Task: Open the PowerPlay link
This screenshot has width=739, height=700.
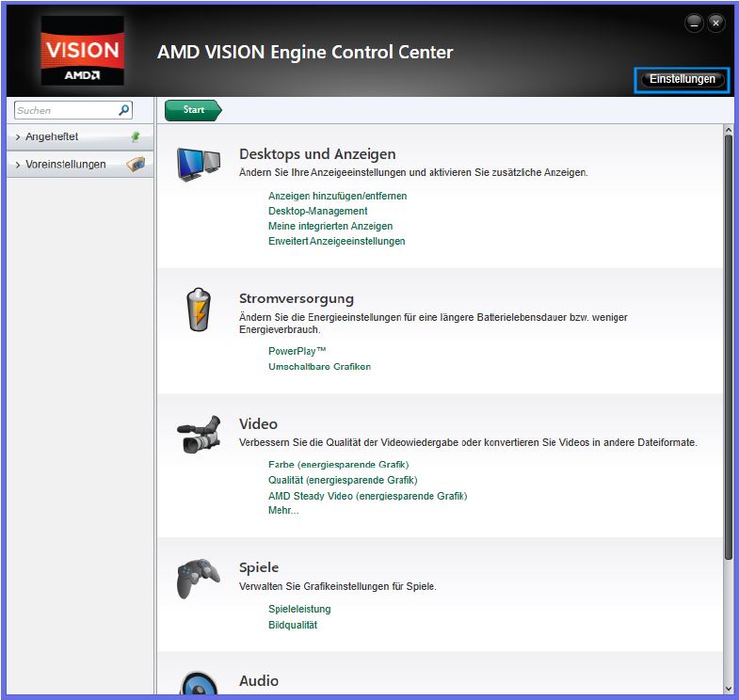Action: (297, 351)
